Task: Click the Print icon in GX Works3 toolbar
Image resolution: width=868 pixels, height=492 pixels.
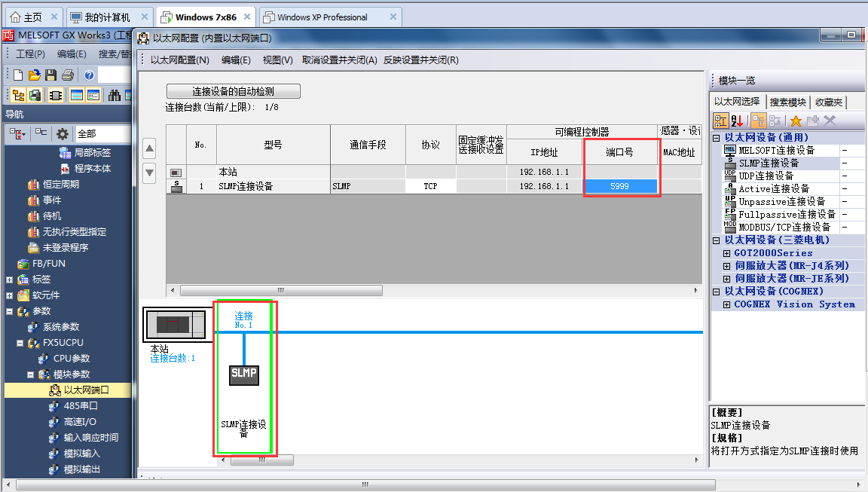Action: coord(68,75)
